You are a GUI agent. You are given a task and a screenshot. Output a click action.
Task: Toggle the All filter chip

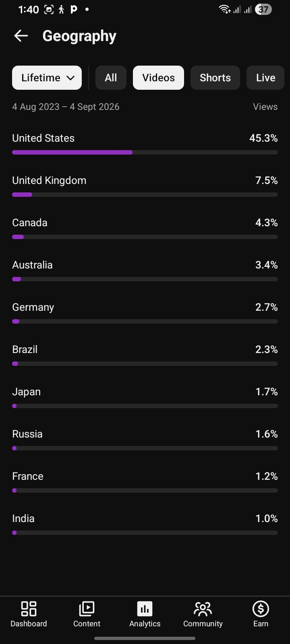coord(111,78)
